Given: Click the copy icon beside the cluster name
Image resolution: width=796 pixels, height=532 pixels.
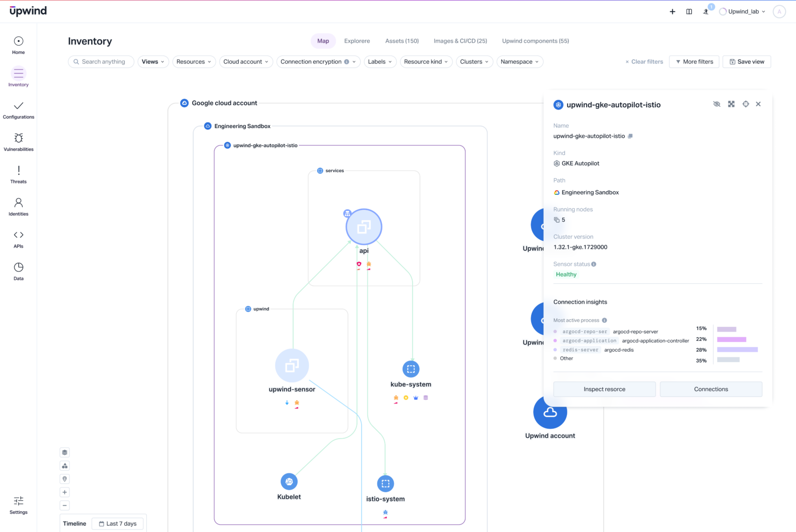Looking at the screenshot, I should coord(630,136).
